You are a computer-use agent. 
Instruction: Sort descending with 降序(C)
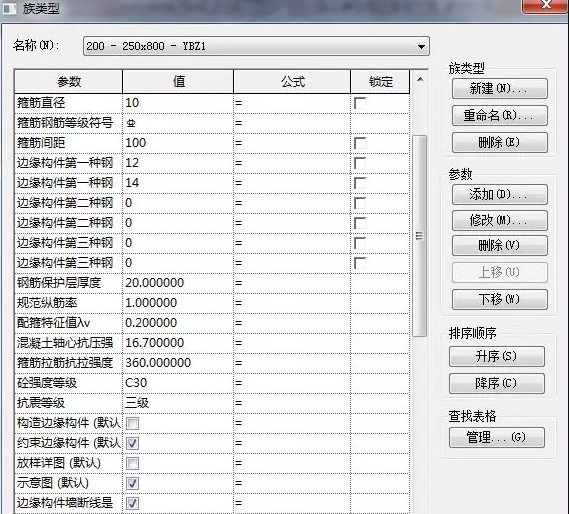pos(497,383)
